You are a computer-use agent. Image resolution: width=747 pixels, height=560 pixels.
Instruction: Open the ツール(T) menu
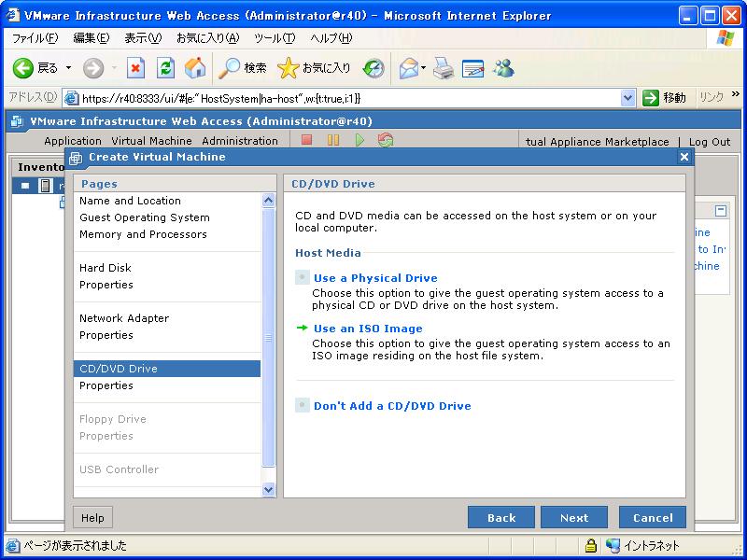pyautogui.click(x=275, y=38)
